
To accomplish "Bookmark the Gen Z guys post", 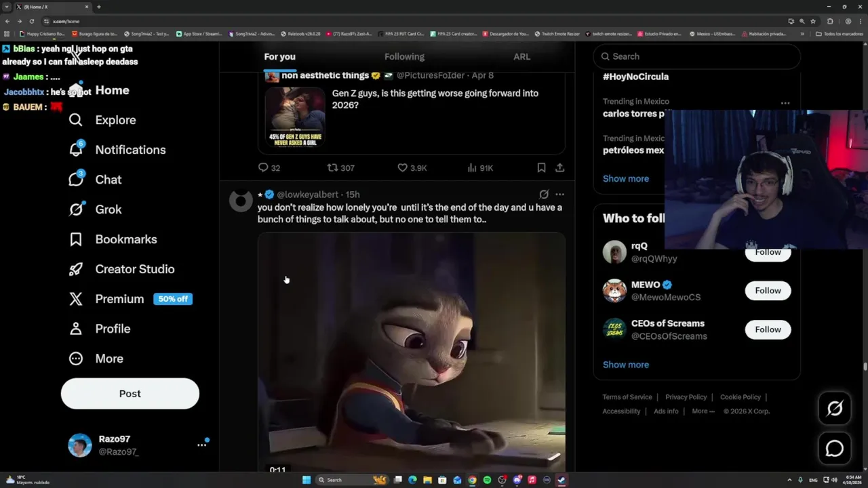I will click(x=541, y=167).
